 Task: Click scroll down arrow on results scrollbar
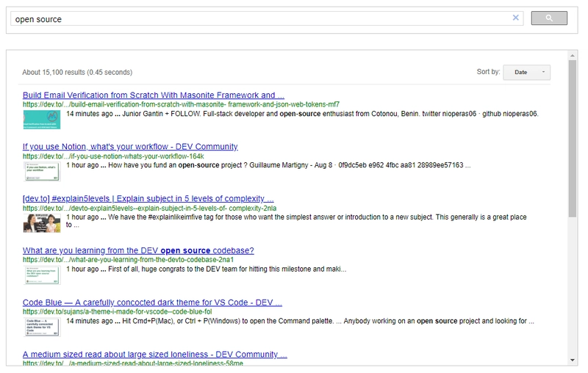point(573,361)
